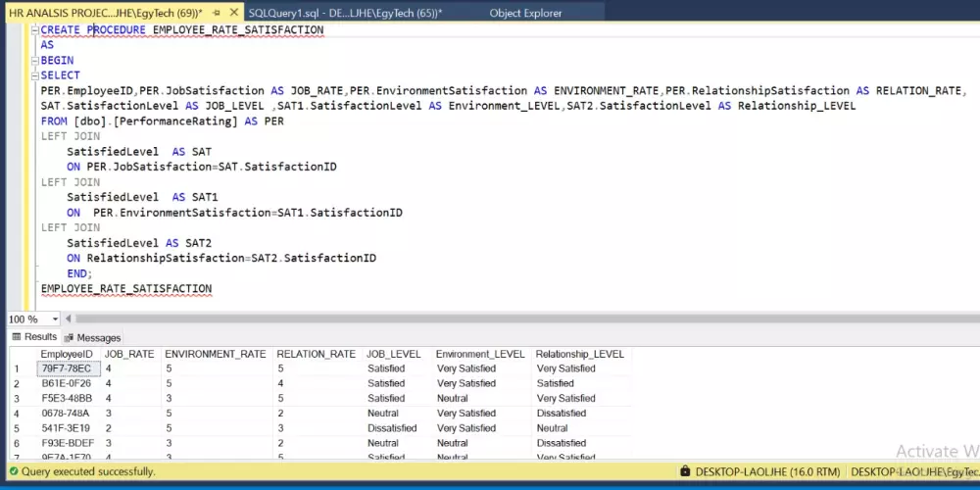The height and width of the screenshot is (490, 980).
Task: Select row header number 4
Action: click(17, 414)
